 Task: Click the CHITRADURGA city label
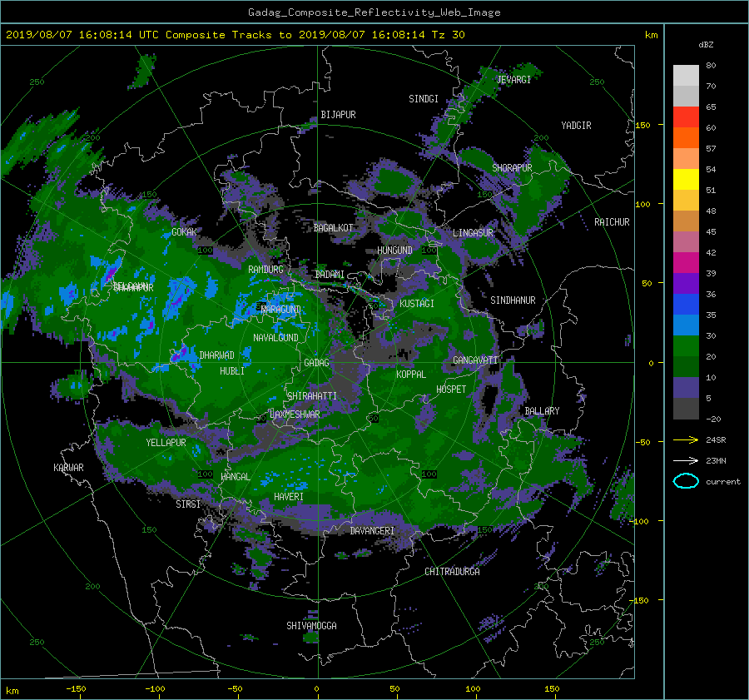click(452, 572)
